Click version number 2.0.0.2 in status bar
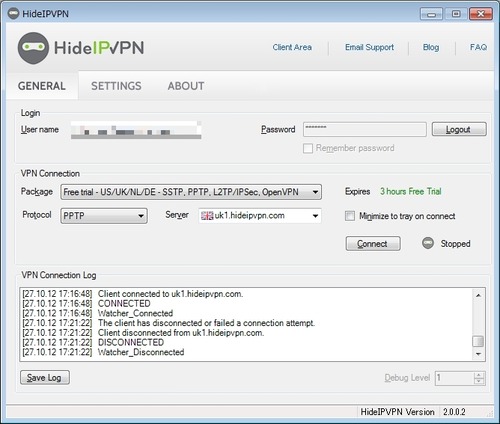 pos(454,412)
